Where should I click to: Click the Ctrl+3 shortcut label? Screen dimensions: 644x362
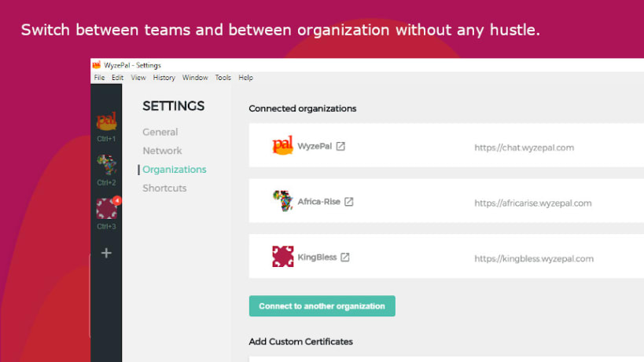tap(106, 226)
